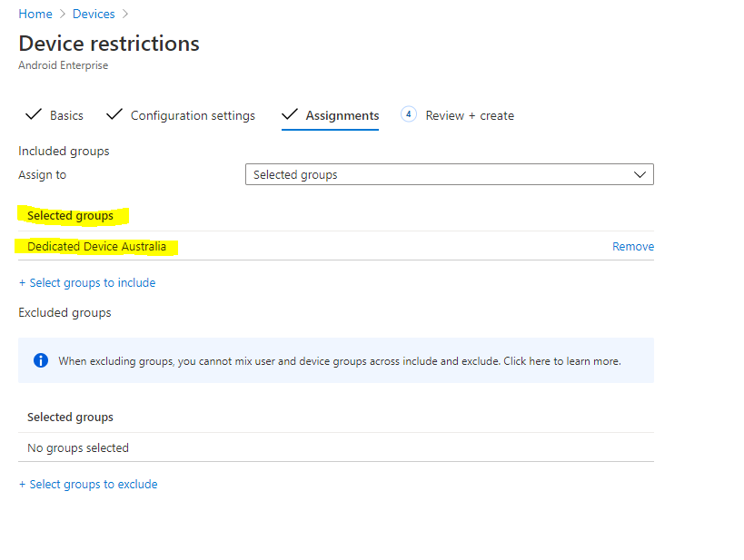Click the checkmark icon beside Assignments
This screenshot has height=560, width=744.
(290, 114)
